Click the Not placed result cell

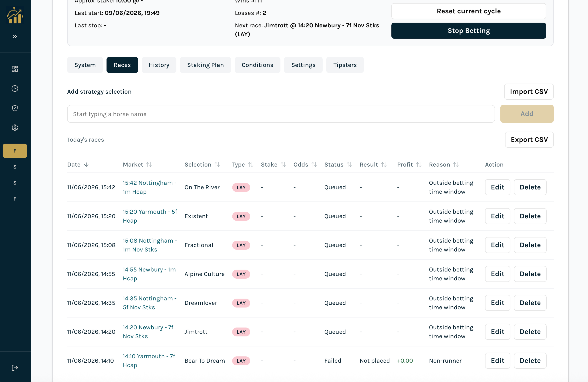tap(375, 361)
